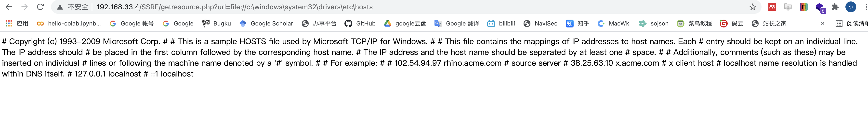
Task: Open the blue profile avatar
Action: (851, 7)
